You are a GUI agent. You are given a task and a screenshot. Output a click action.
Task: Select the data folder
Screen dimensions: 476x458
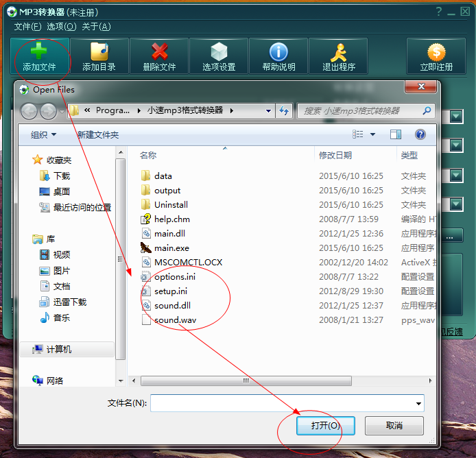click(x=156, y=176)
